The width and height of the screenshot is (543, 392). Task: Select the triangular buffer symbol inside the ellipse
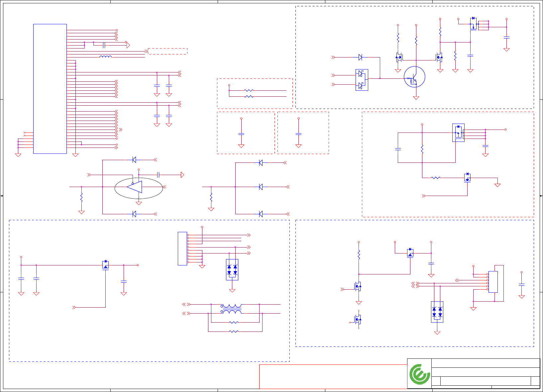(x=135, y=187)
